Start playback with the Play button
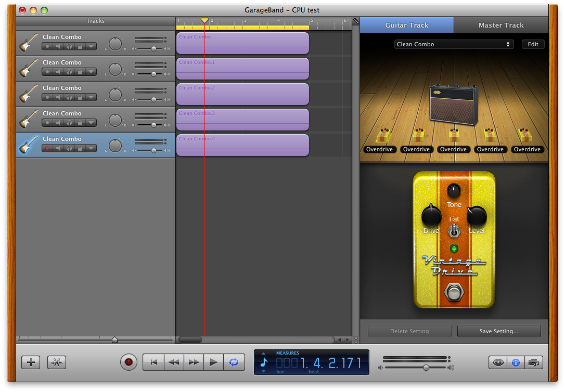Screen dimensions: 565x392 click(214, 362)
